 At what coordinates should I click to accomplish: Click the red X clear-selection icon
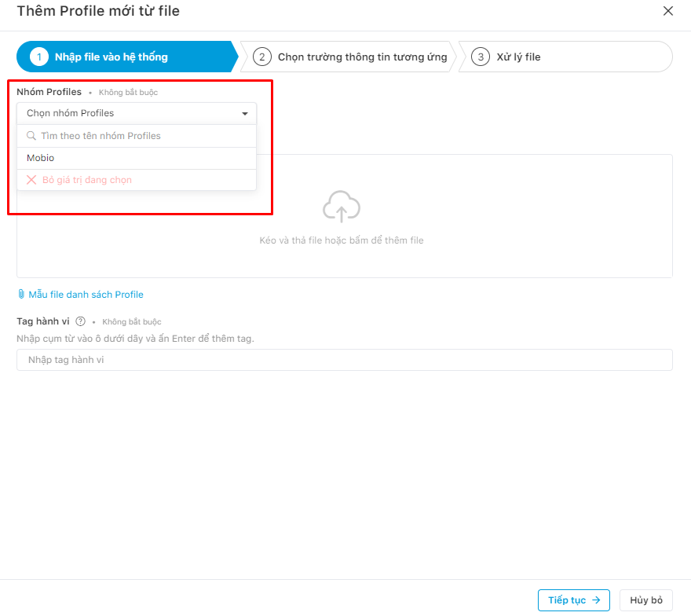point(31,180)
